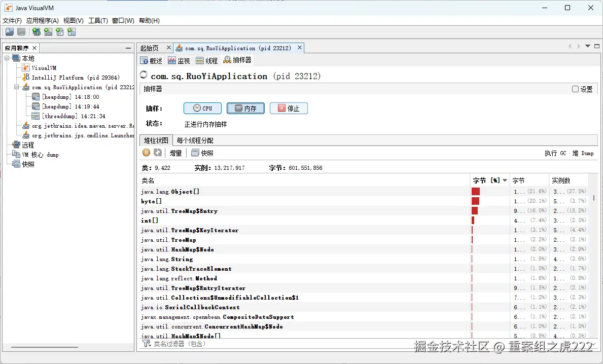Close the 起始页 tab

click(168, 48)
